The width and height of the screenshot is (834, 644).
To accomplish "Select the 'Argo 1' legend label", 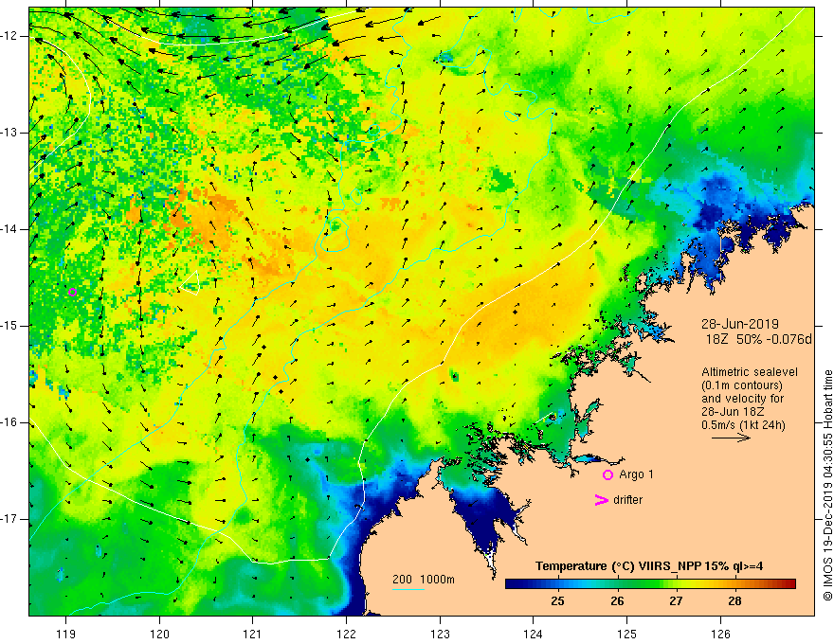I will tap(636, 474).
